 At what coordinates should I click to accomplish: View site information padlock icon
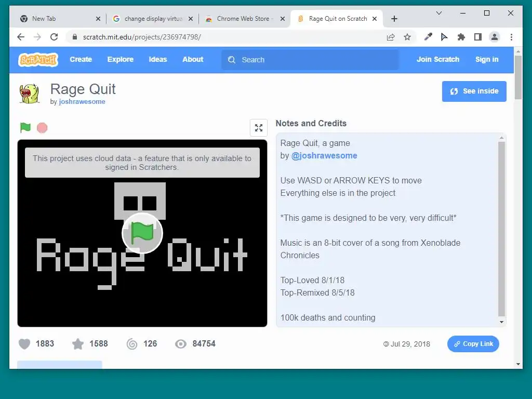[x=75, y=37]
